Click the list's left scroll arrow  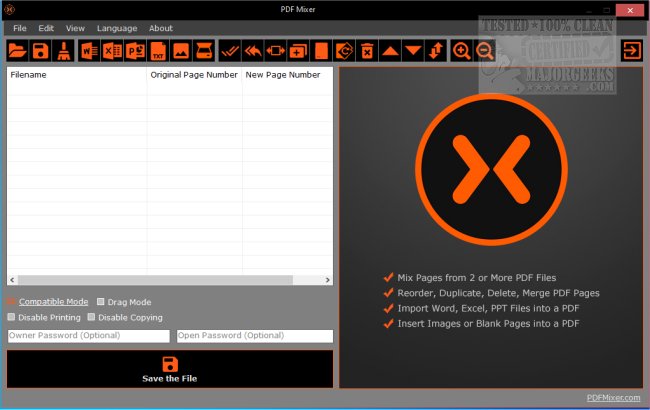(x=12, y=280)
